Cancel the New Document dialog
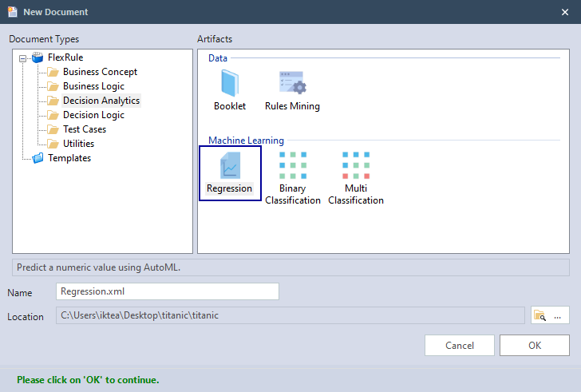Screen dimensions: 581x392 tap(460, 346)
